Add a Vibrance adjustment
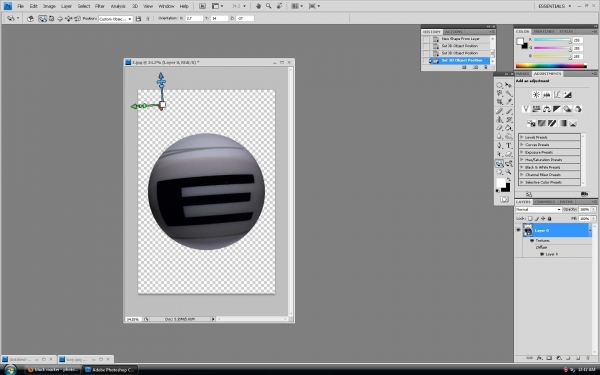Viewport: 600px width, 375px height. tap(526, 109)
